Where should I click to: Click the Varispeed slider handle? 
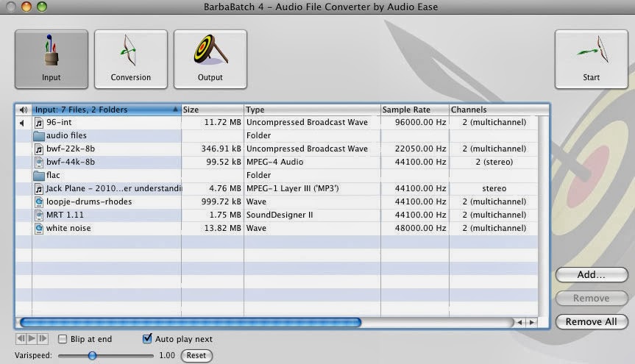(x=92, y=356)
